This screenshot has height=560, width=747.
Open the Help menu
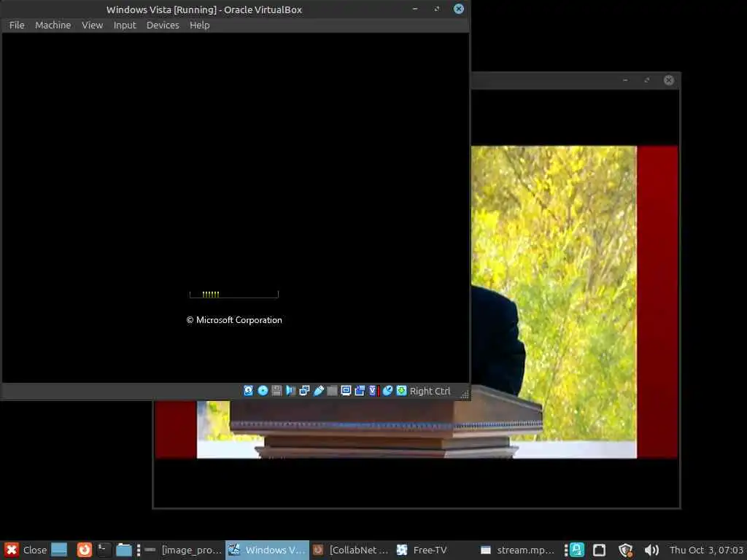(200, 26)
